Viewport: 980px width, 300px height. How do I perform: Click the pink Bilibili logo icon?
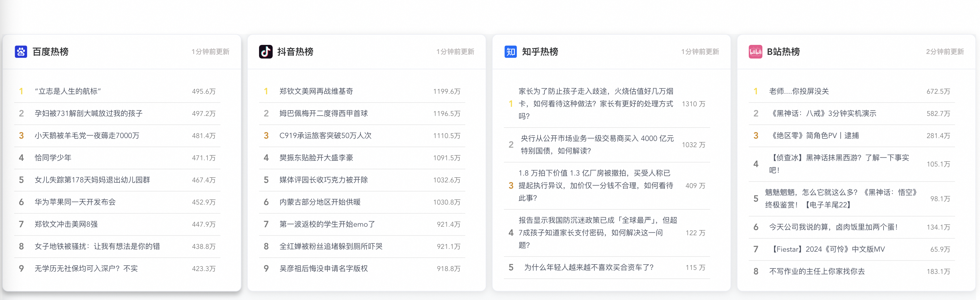(x=755, y=52)
